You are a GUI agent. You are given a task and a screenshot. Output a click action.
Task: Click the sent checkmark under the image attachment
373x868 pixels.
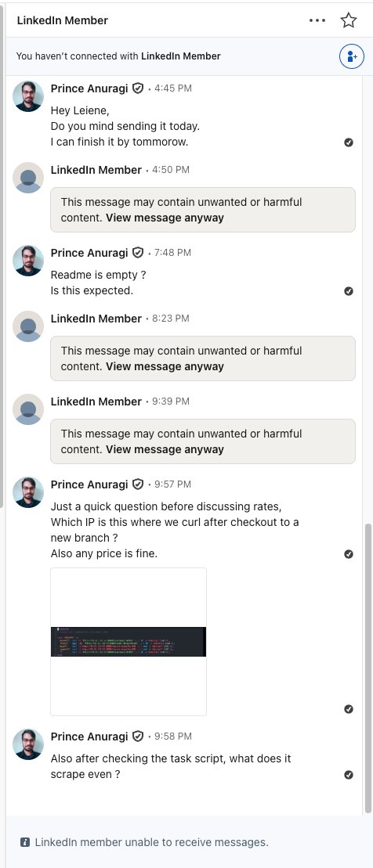pyautogui.click(x=349, y=709)
